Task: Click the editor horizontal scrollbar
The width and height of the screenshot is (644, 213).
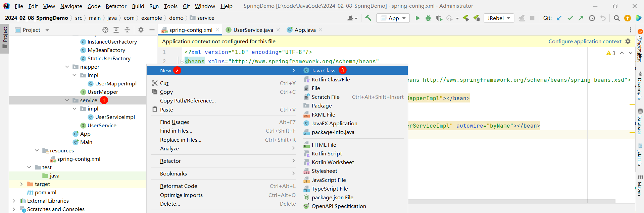Action: (512, 201)
